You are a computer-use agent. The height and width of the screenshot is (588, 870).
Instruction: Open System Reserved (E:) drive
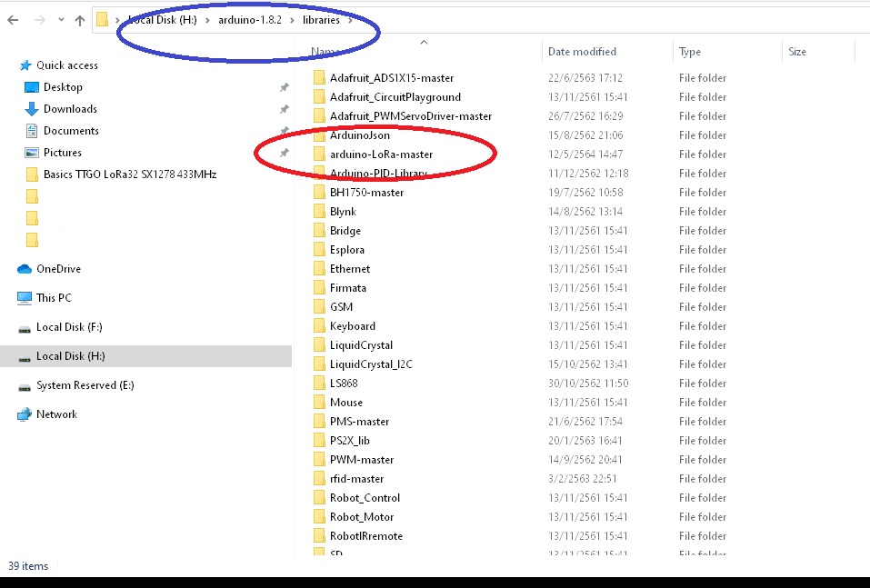point(85,385)
